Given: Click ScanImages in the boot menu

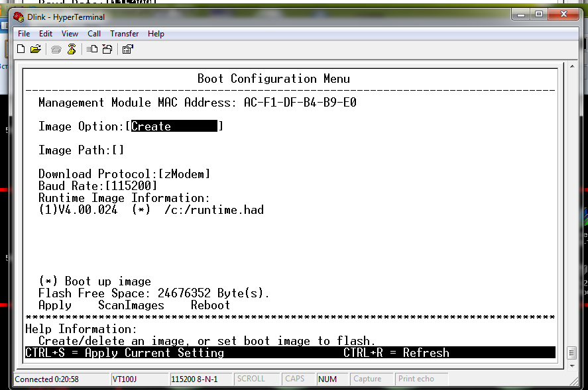Looking at the screenshot, I should [131, 305].
